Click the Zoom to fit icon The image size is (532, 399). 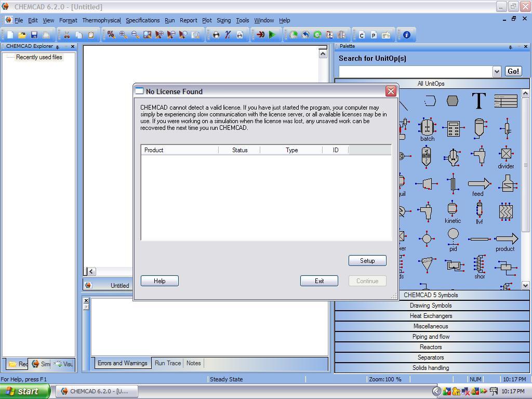(x=147, y=35)
